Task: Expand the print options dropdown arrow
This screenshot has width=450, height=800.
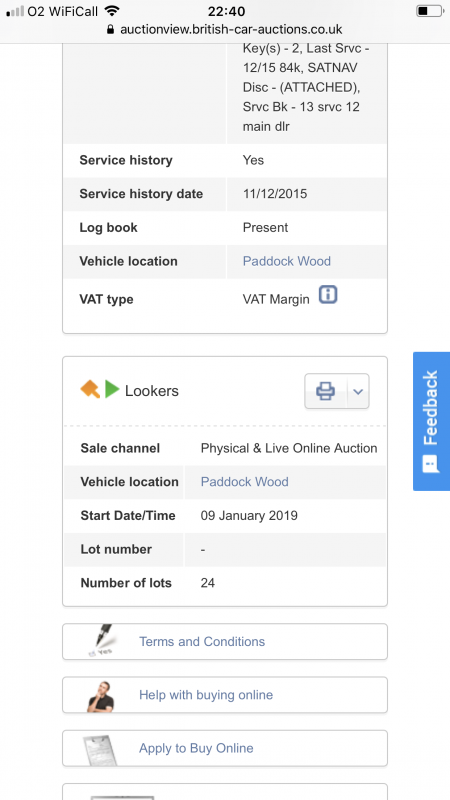Action: (x=358, y=391)
